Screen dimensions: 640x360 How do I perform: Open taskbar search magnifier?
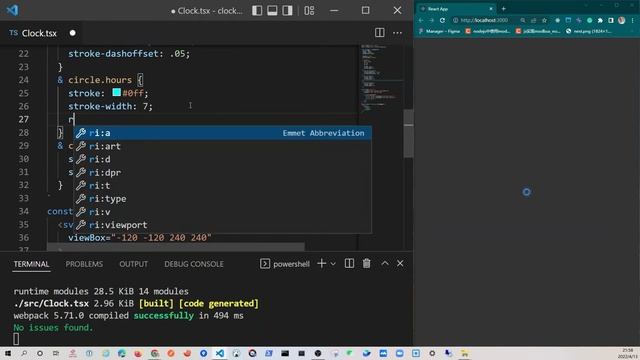(24, 353)
